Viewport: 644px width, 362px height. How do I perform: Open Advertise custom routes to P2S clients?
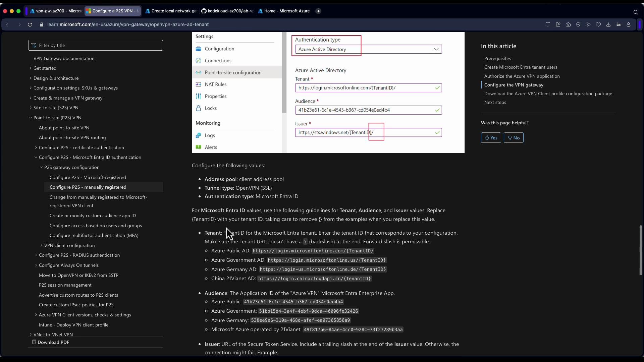click(x=78, y=295)
